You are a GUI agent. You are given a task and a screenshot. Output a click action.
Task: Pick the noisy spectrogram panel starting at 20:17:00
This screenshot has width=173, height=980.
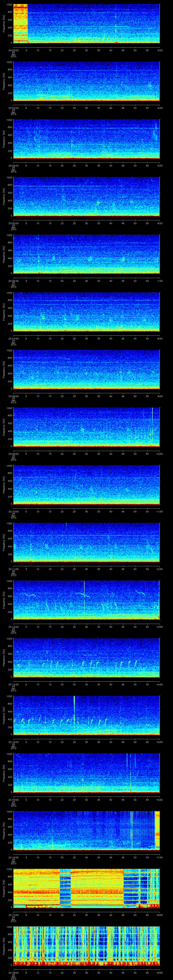point(87,889)
